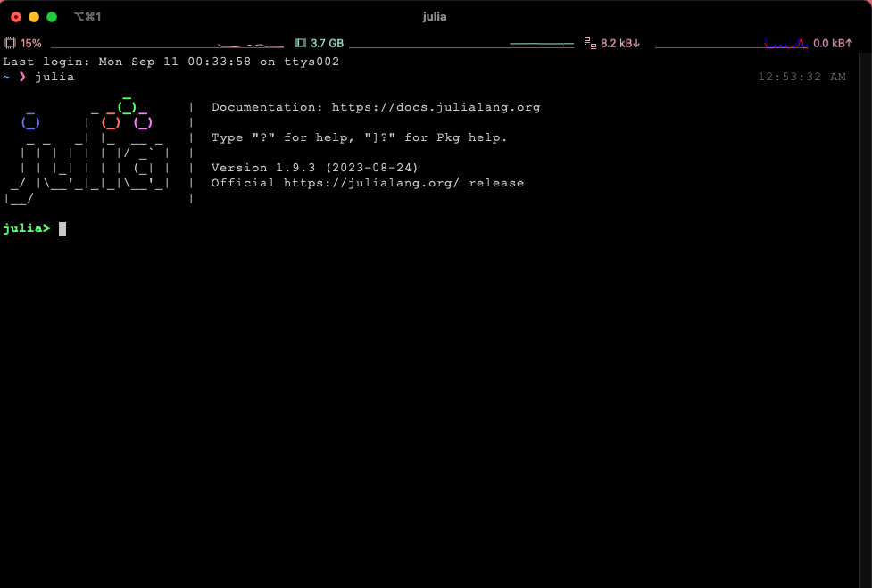Click the 3.7 GB memory readout

tap(327, 44)
